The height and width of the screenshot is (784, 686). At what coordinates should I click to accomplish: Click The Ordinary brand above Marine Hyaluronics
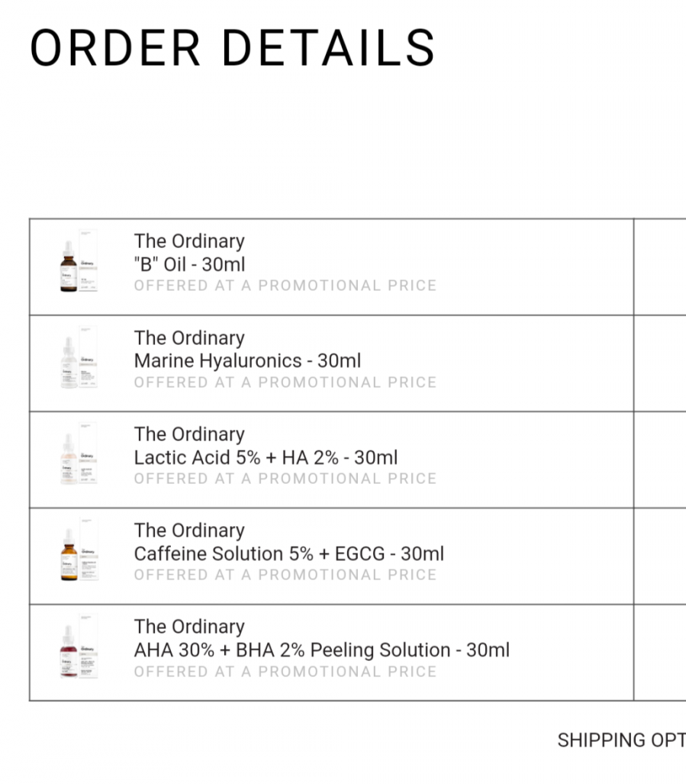coord(189,337)
